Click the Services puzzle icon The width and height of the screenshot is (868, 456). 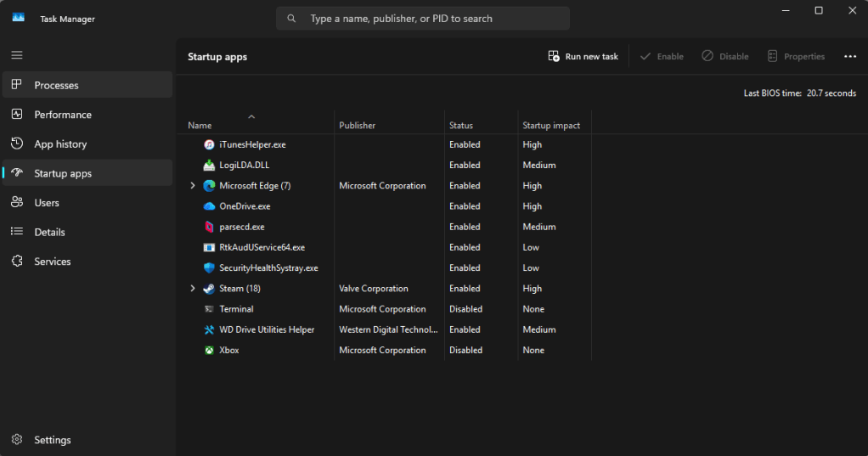(17, 261)
